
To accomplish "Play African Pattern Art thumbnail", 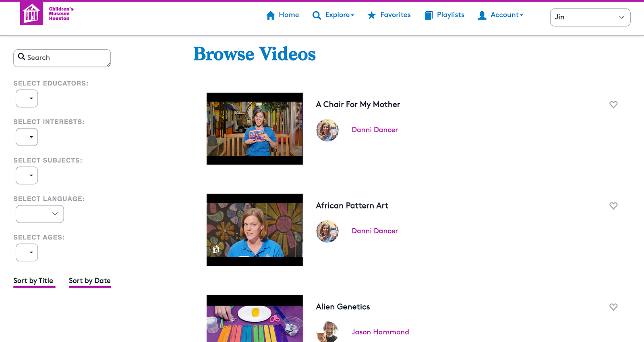I will coord(255,230).
